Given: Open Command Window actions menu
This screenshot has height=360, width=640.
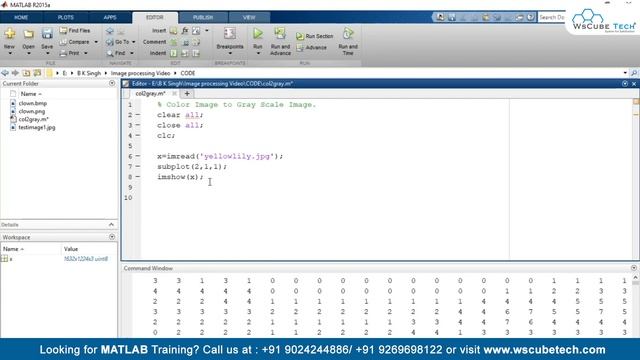Looking at the screenshot, I should coord(633,268).
